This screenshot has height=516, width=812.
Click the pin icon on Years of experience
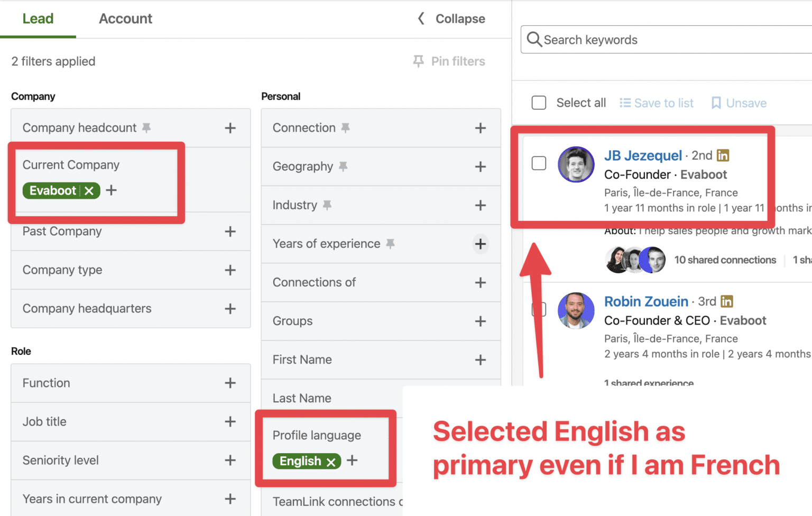click(391, 244)
